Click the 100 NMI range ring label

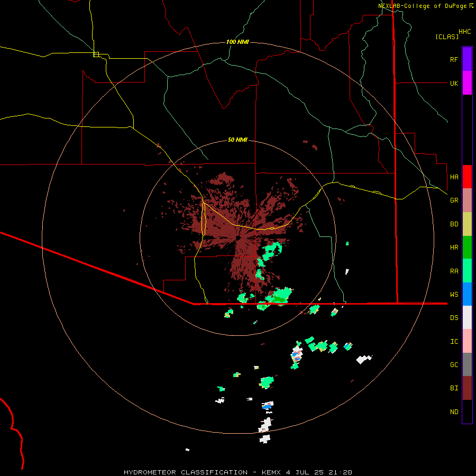tap(237, 42)
